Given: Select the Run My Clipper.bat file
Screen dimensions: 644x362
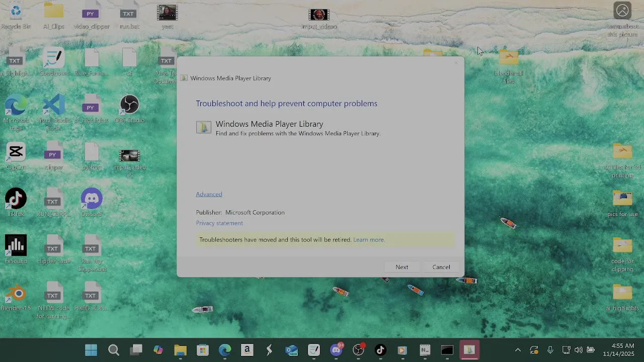Looking at the screenshot, I should [92, 254].
